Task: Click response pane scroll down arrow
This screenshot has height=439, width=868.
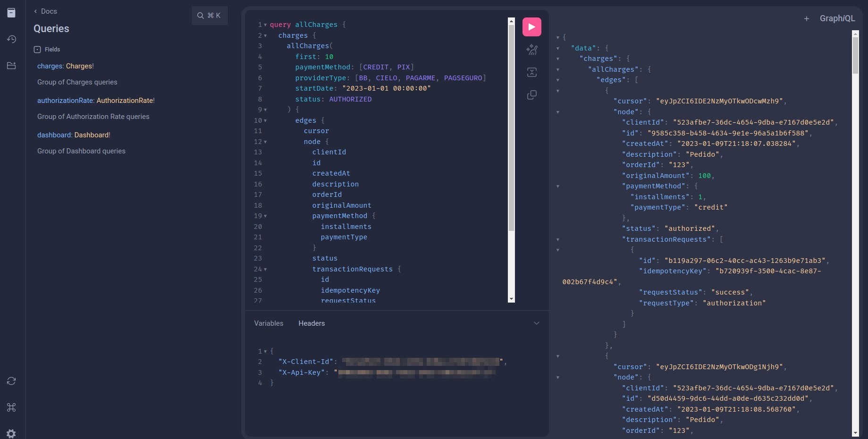Action: point(855,433)
